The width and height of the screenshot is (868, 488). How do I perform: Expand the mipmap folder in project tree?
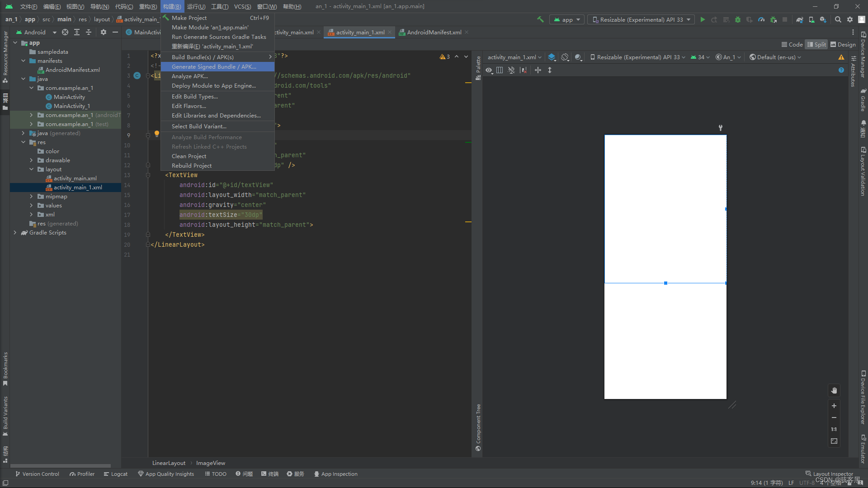pyautogui.click(x=31, y=197)
